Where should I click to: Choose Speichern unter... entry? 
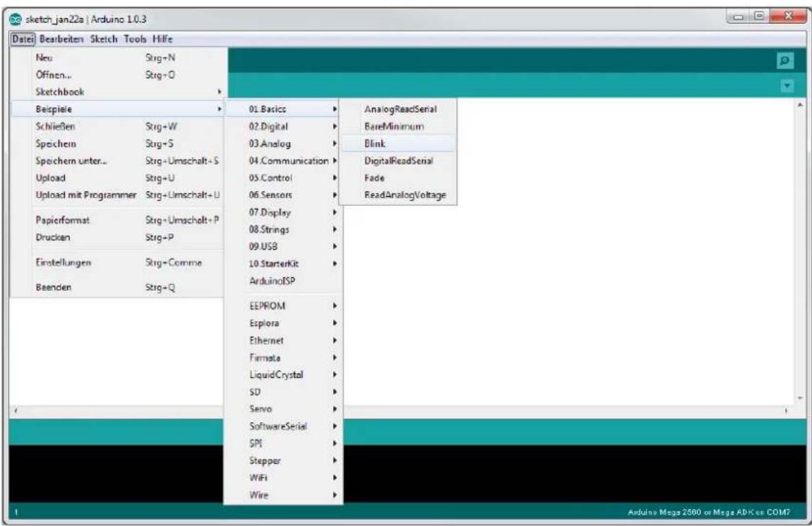click(x=118, y=161)
